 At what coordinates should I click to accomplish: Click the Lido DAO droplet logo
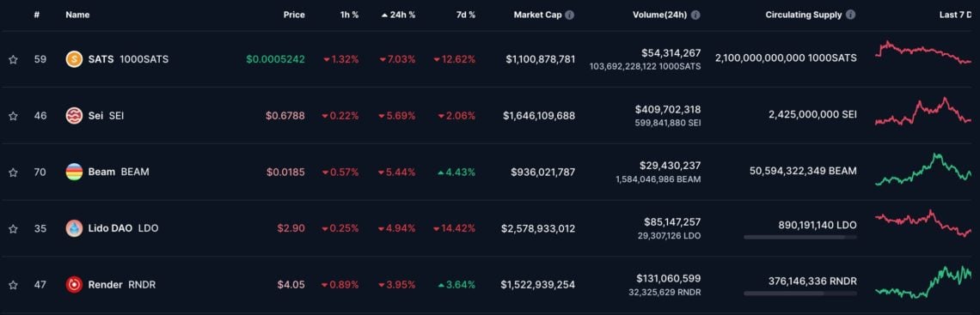[75, 228]
